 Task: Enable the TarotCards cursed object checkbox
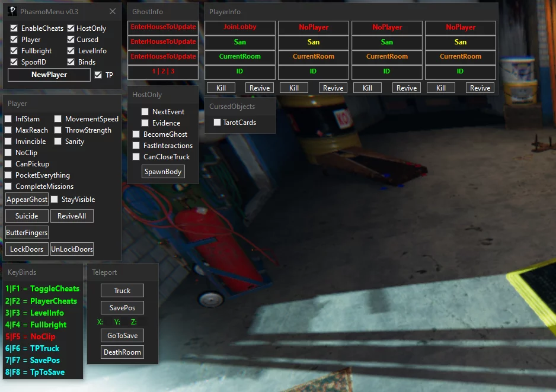coord(217,123)
